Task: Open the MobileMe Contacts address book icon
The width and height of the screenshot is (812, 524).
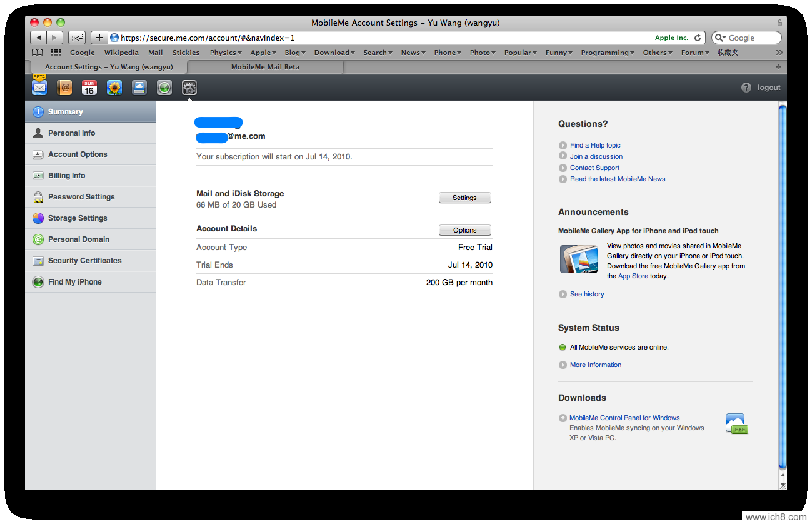Action: point(64,88)
